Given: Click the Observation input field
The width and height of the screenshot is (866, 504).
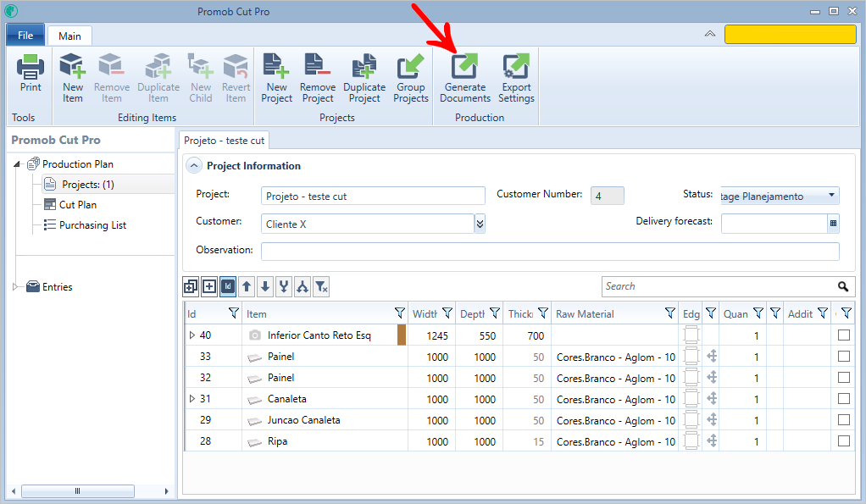Looking at the screenshot, I should coord(550,251).
